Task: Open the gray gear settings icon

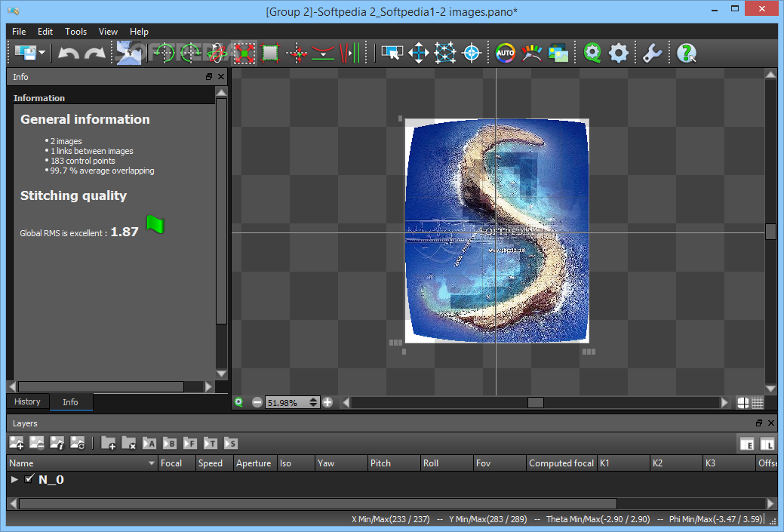Action: (619, 53)
